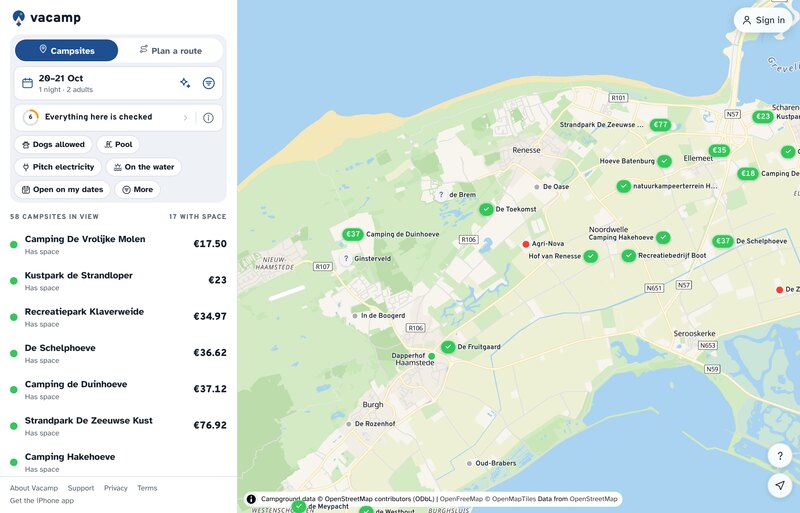Image resolution: width=800 pixels, height=513 pixels.
Task: Open the More filters chip
Action: pos(137,189)
